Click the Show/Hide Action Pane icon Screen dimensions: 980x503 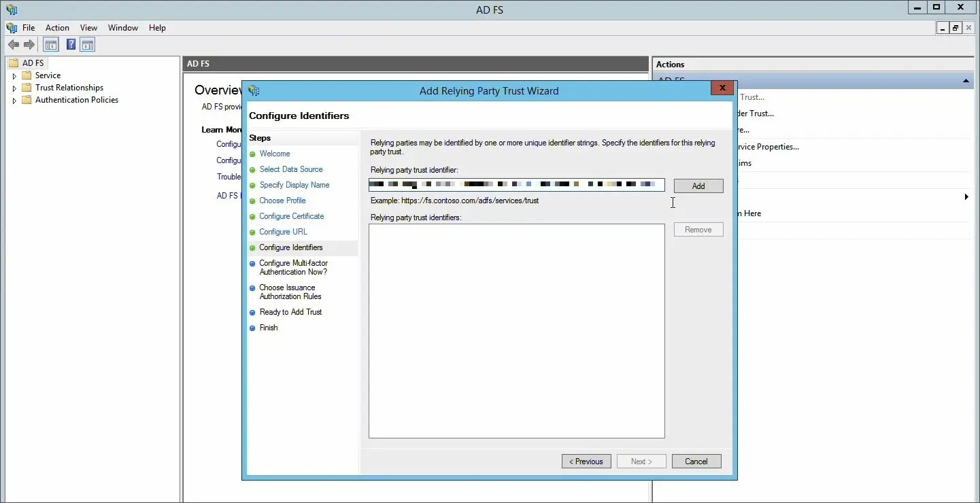pos(87,45)
